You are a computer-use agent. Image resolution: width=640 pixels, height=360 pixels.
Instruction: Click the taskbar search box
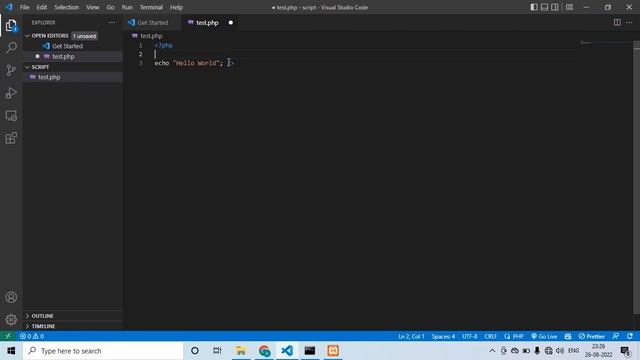pyautogui.click(x=103, y=351)
